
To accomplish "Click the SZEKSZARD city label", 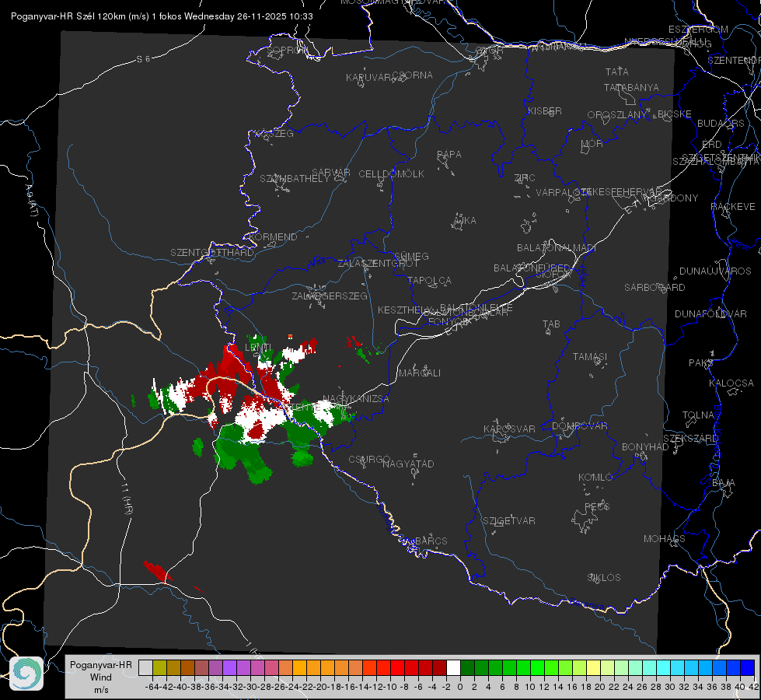I will pyautogui.click(x=690, y=439).
